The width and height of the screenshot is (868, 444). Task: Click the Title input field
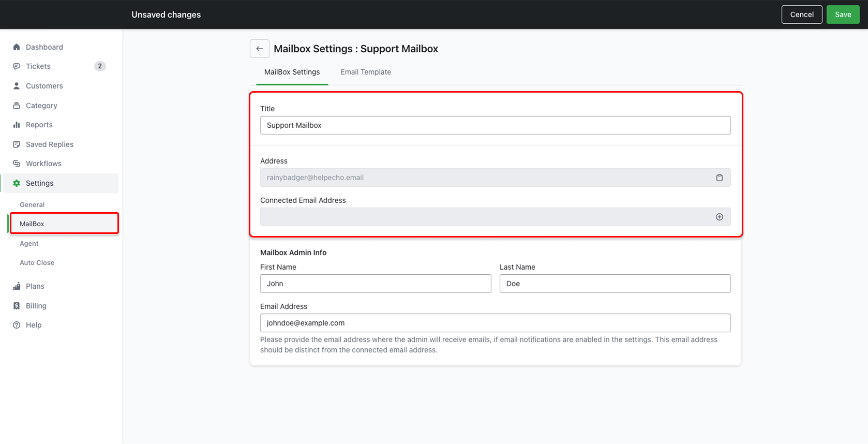pyautogui.click(x=495, y=125)
